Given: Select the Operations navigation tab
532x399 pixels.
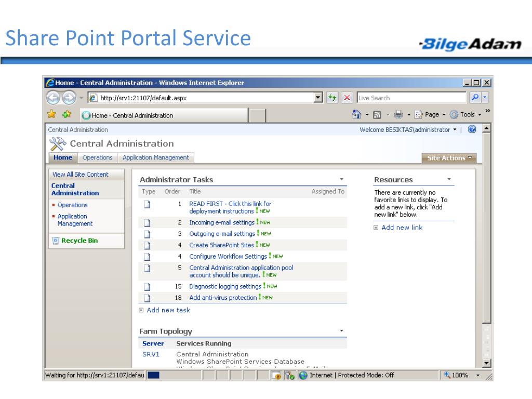Looking at the screenshot, I should pos(97,158).
